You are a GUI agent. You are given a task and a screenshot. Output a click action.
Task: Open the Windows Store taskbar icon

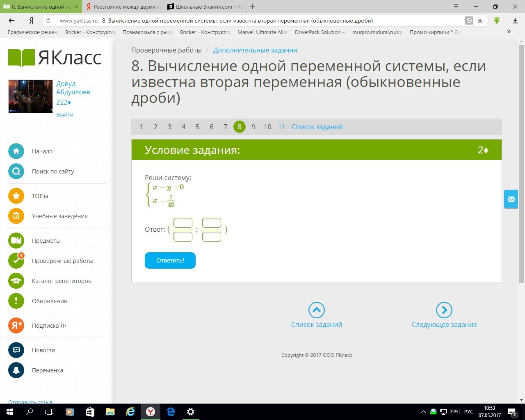pos(90,412)
